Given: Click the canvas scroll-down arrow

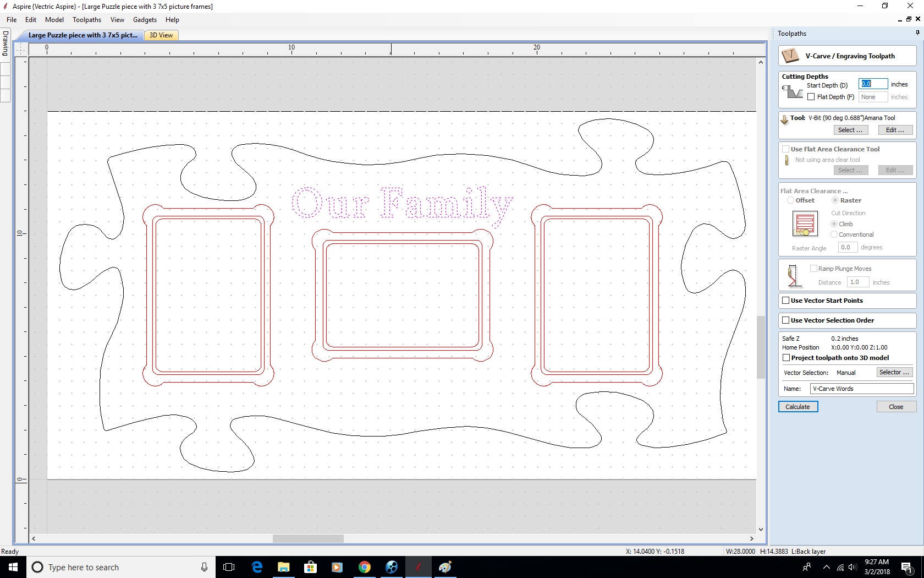Looking at the screenshot, I should tap(761, 530).
